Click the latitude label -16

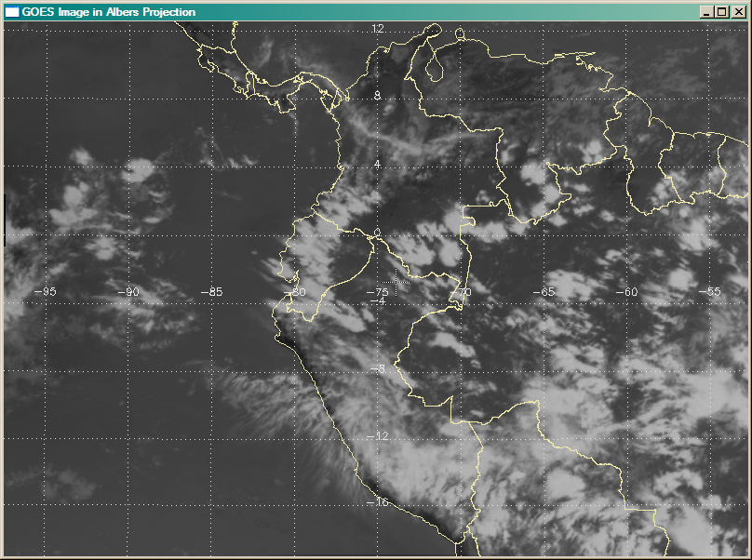(378, 503)
